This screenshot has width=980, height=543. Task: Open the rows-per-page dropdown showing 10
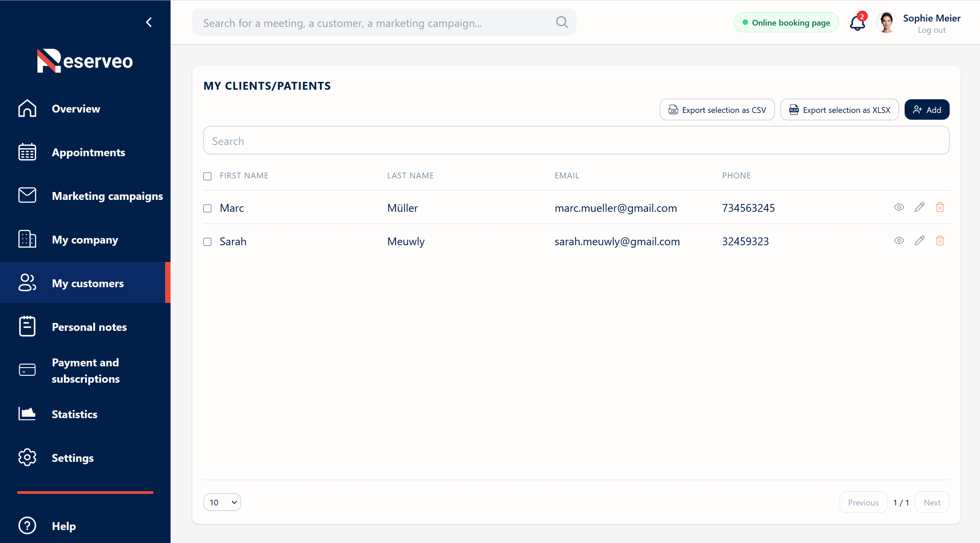click(222, 502)
